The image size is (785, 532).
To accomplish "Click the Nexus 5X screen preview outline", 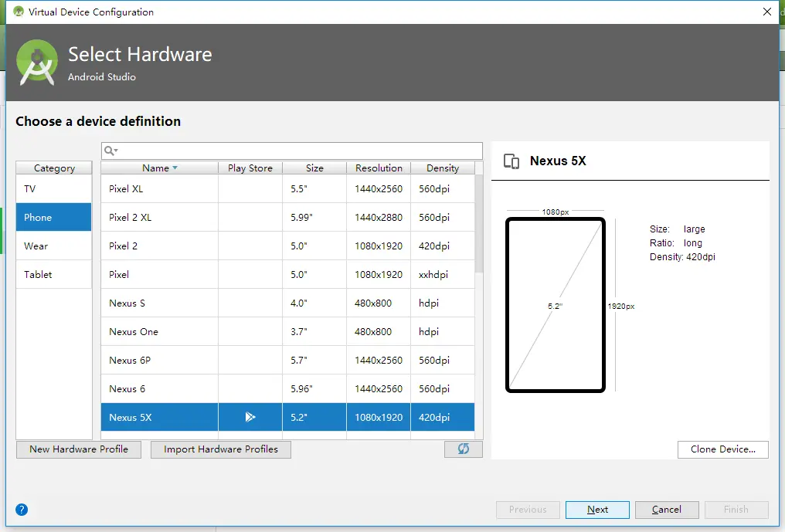I will point(556,305).
